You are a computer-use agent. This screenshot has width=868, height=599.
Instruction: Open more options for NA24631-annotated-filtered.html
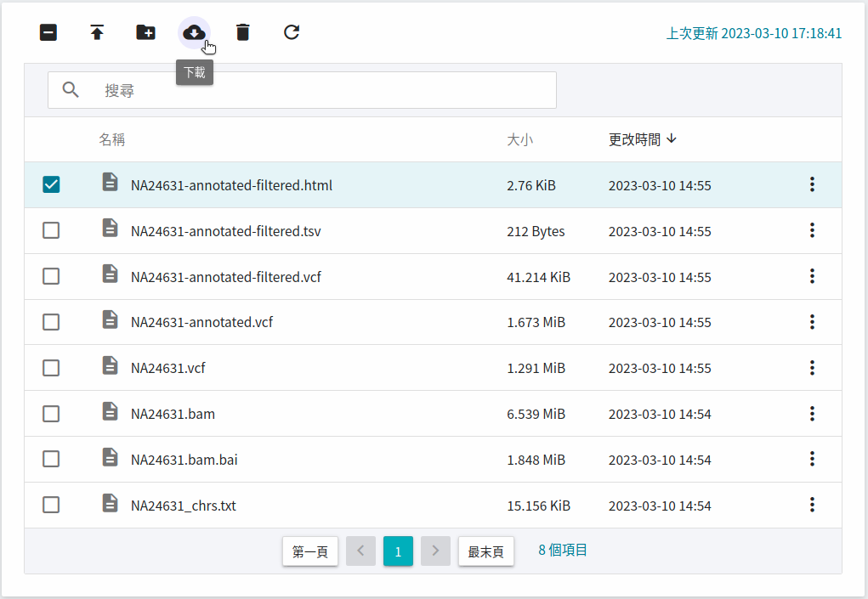(x=812, y=184)
